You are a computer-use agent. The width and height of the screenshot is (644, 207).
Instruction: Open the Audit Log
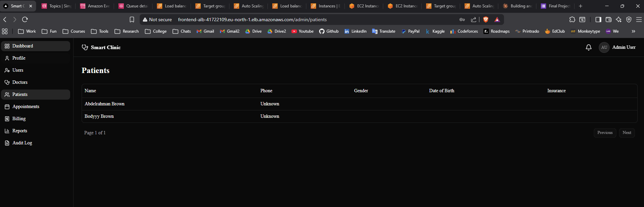(x=35, y=143)
